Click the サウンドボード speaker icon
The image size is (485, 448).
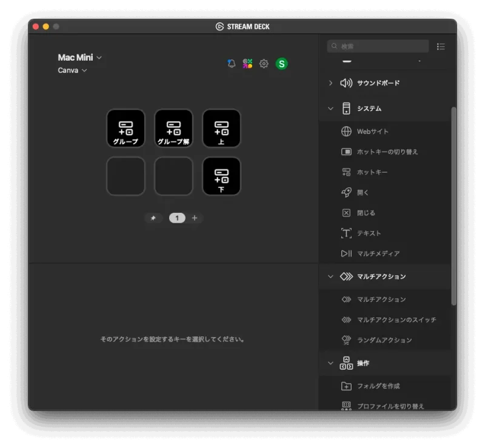pyautogui.click(x=346, y=83)
